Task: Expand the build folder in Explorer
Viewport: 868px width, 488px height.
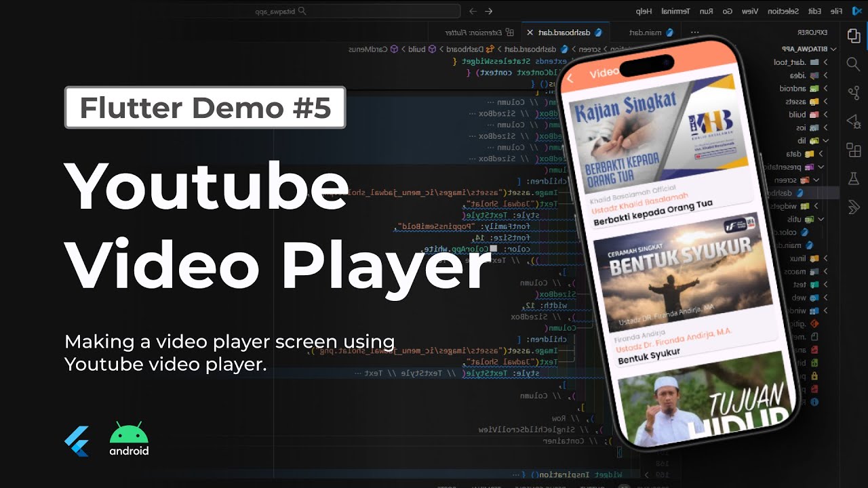Action: [x=807, y=115]
